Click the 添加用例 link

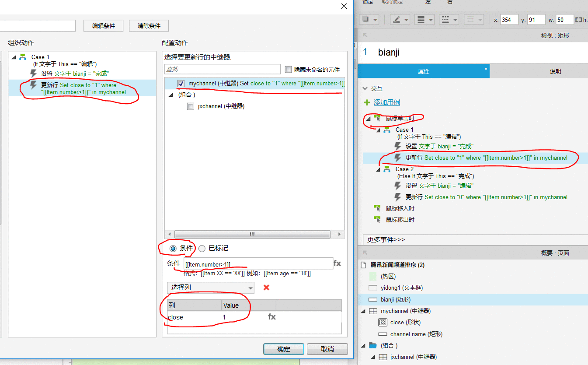[x=386, y=102]
